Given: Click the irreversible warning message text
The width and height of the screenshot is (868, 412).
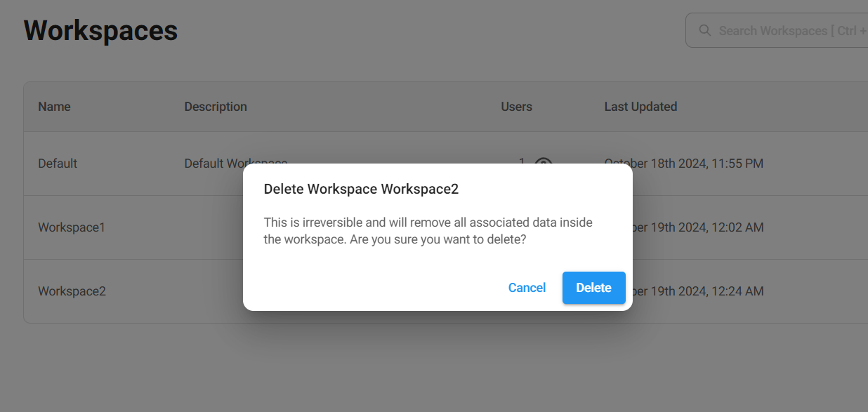Looking at the screenshot, I should (x=428, y=231).
